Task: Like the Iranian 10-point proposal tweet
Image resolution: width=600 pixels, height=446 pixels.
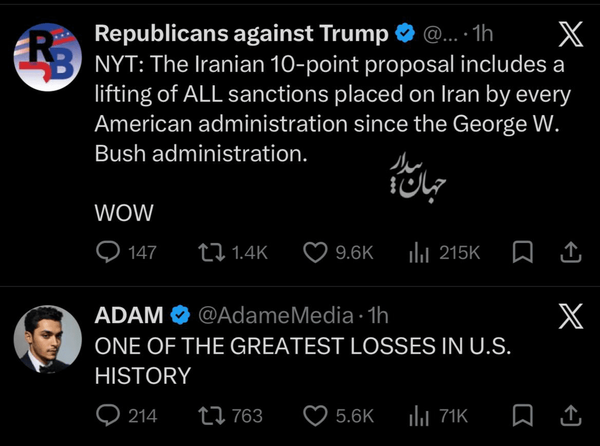Action: [338, 253]
